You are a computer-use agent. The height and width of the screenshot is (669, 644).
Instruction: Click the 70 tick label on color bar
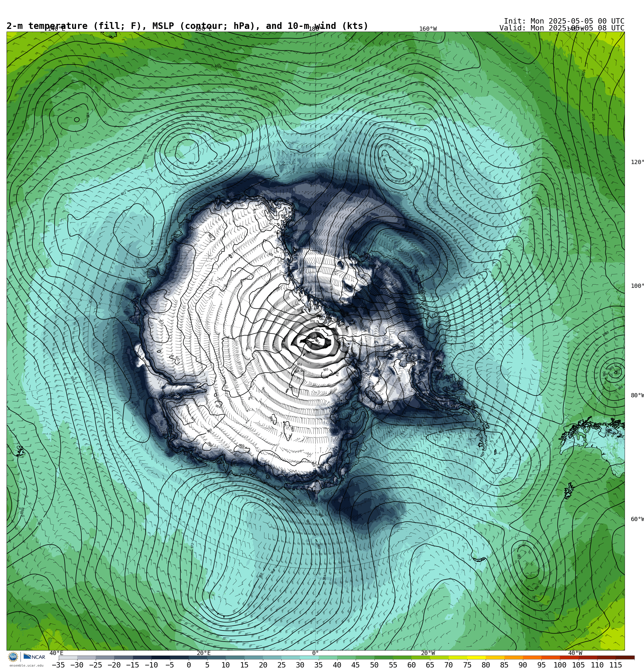448,665
